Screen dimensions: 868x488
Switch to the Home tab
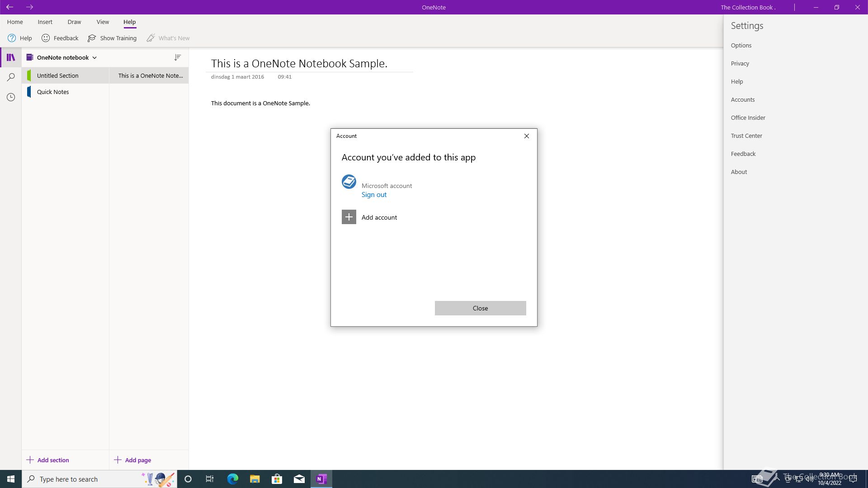(15, 22)
